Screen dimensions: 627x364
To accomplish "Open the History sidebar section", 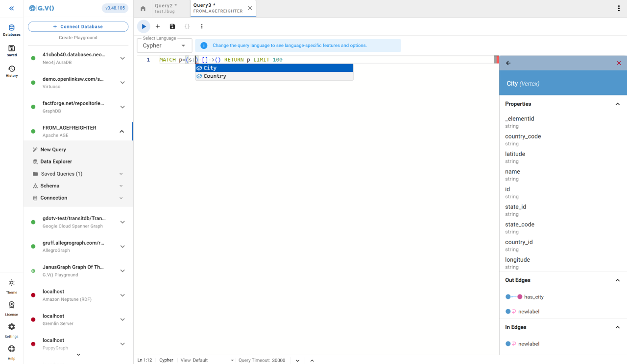I will tap(12, 71).
